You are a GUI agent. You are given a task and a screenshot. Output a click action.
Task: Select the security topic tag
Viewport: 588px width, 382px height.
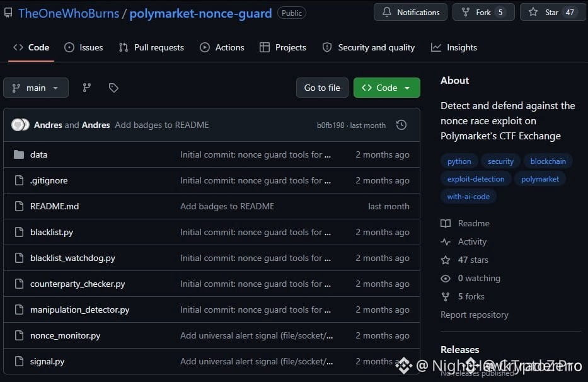tap(500, 161)
